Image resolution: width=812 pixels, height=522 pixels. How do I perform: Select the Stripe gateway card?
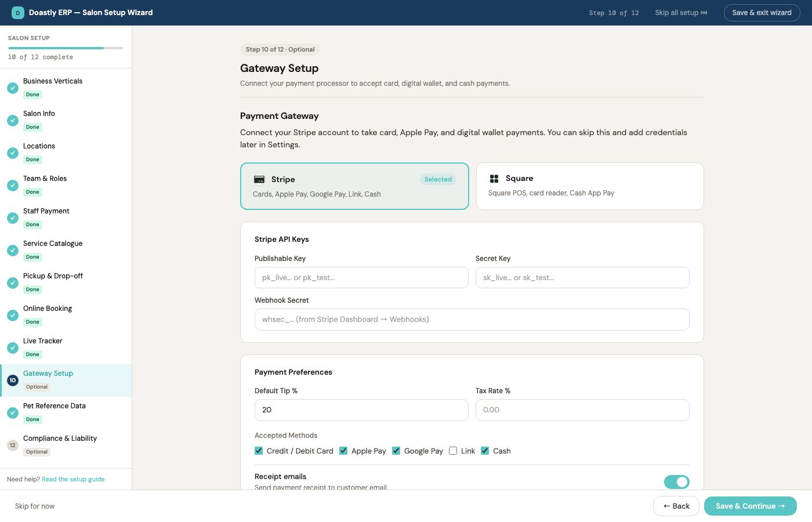pos(354,186)
